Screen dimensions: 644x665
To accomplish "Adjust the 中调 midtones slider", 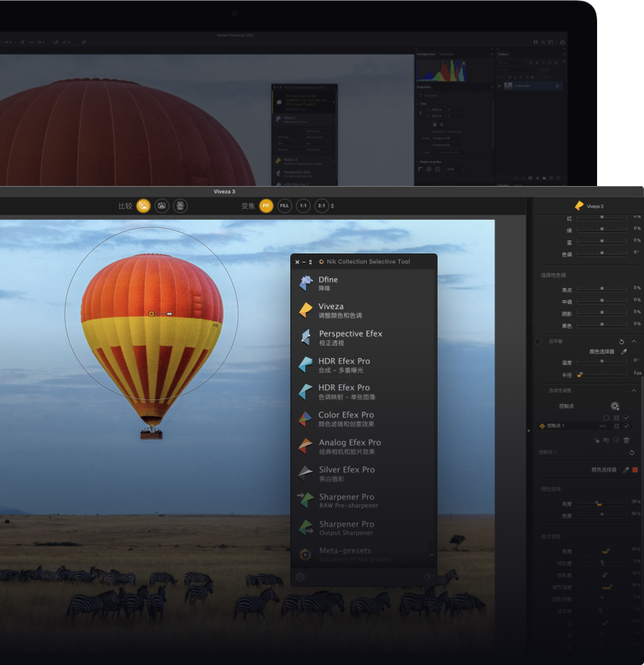I will click(602, 300).
